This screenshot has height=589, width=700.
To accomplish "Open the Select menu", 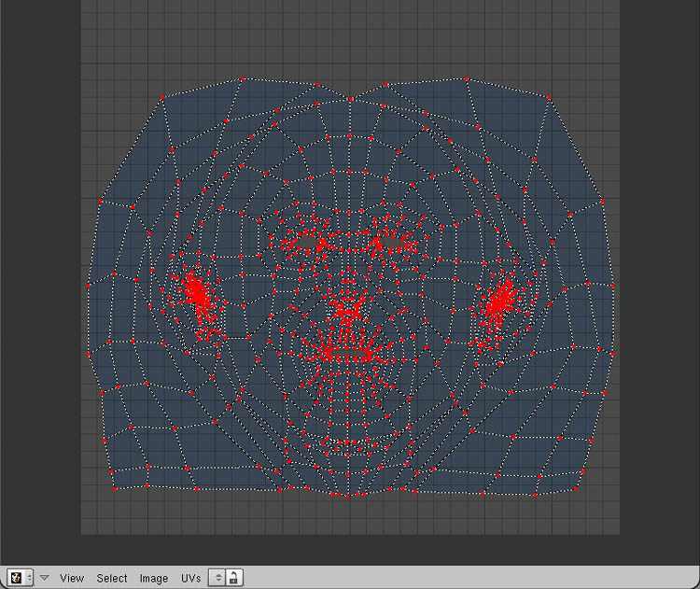I will point(112,578).
